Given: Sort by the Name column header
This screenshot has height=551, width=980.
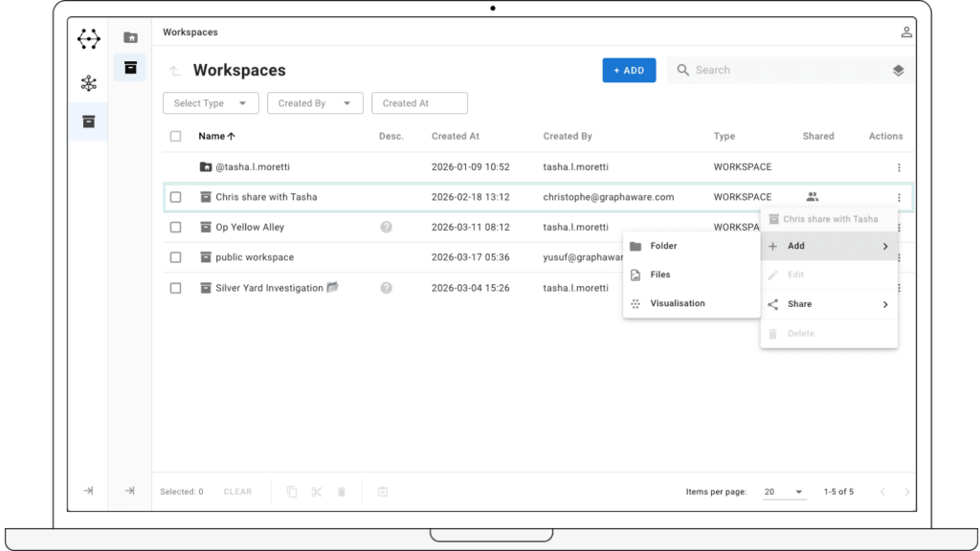Looking at the screenshot, I should click(x=216, y=136).
